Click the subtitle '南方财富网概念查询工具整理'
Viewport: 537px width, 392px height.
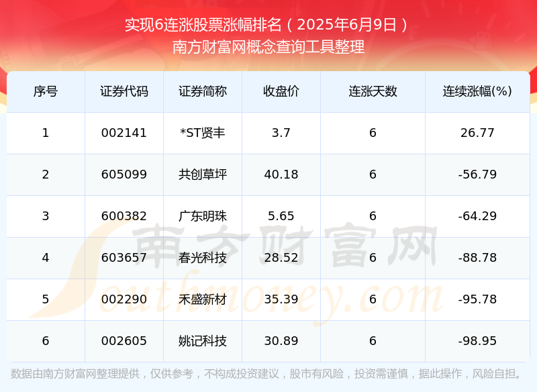268,47
